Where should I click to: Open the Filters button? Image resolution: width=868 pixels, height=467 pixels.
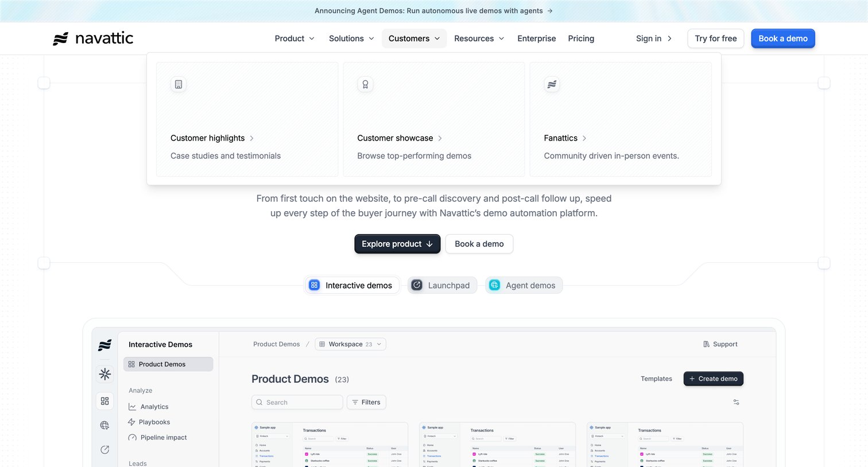(366, 402)
